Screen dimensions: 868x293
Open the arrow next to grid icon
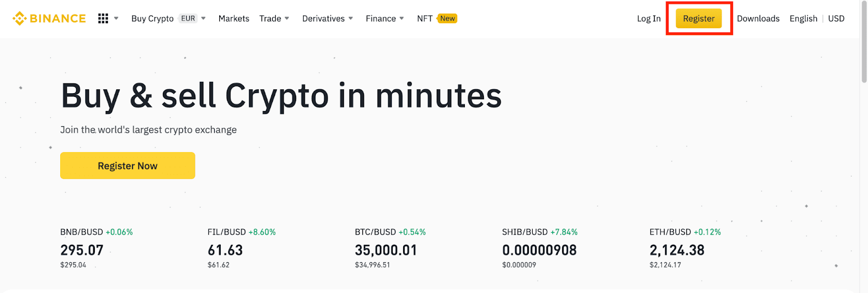coord(116,18)
